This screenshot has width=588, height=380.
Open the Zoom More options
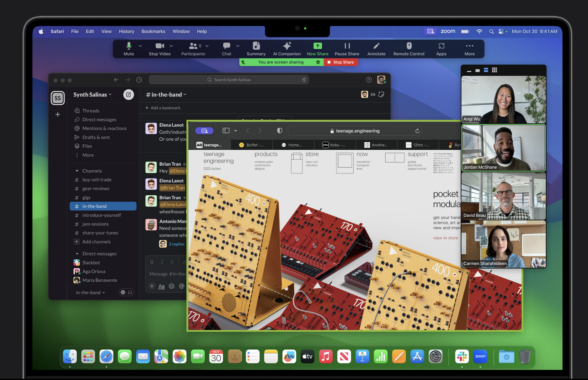469,49
